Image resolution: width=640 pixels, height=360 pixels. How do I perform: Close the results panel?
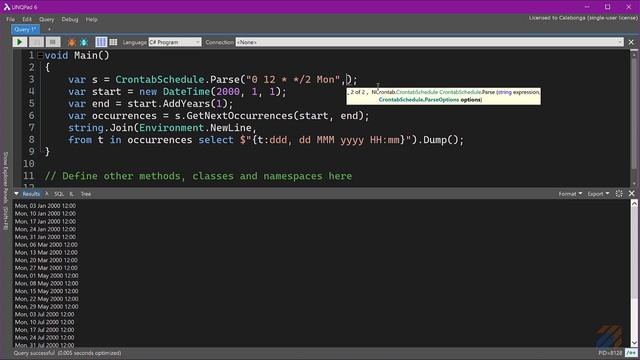point(631,194)
